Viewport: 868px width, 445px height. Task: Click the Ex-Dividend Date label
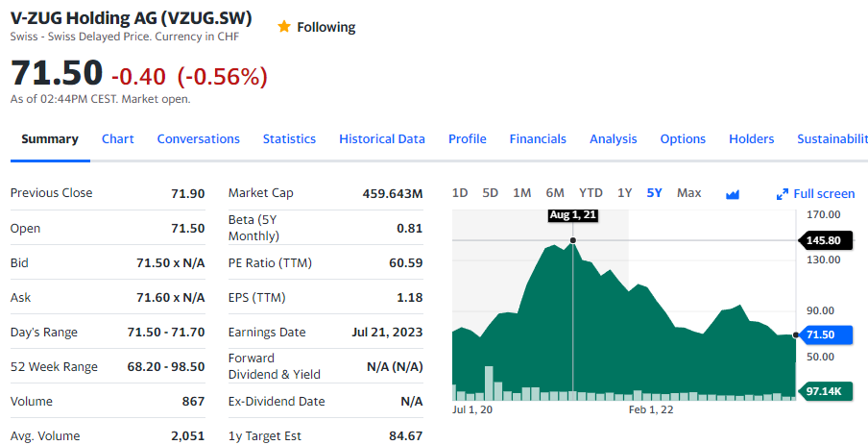pyautogui.click(x=277, y=401)
